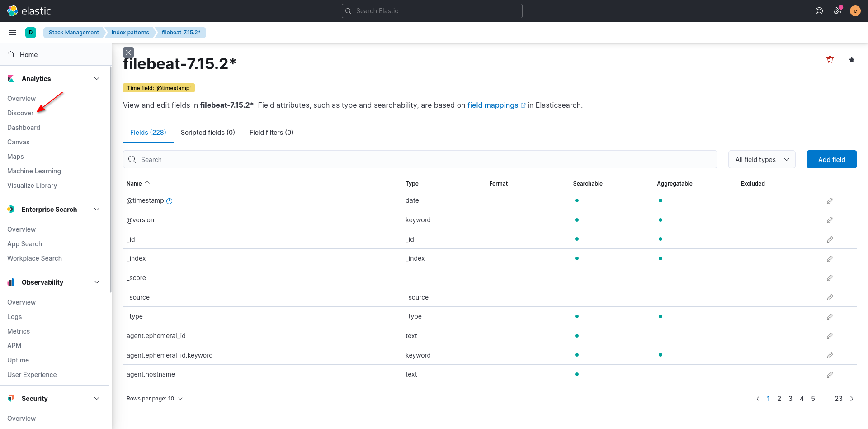Open Visualize Library in sidebar
Screen dimensions: 868x429
[32, 186]
